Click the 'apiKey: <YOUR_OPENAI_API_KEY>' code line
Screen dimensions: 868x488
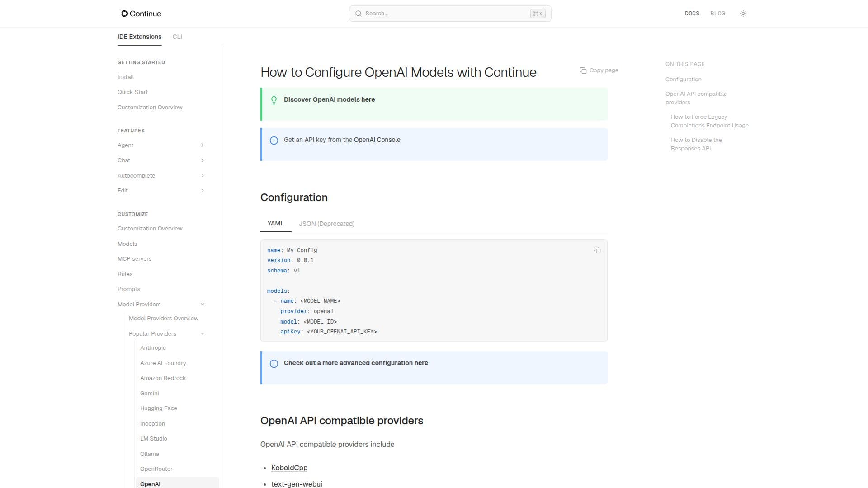[x=328, y=332]
